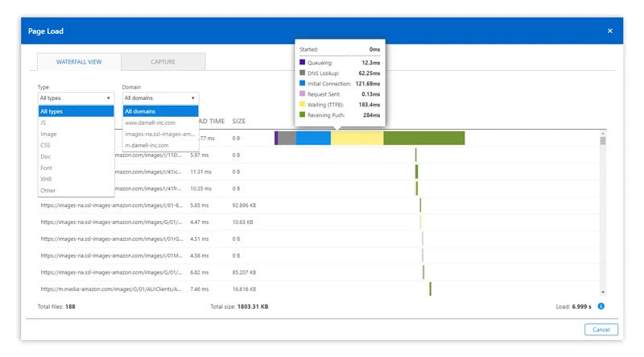Select XHR in the Type list
The image size is (644, 357).
46,179
